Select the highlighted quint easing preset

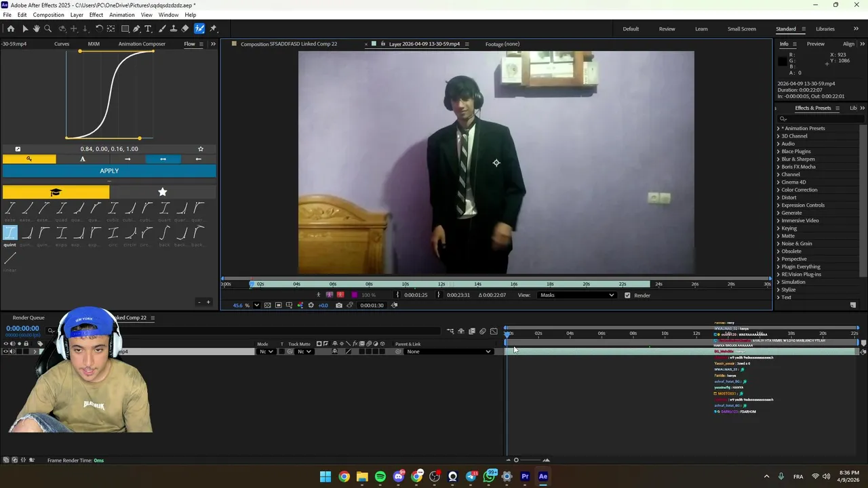coord(10,233)
